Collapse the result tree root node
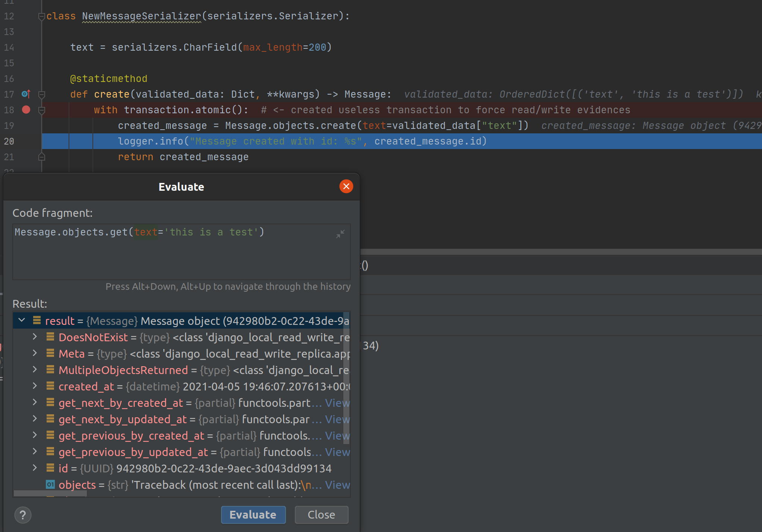762x532 pixels. point(22,320)
